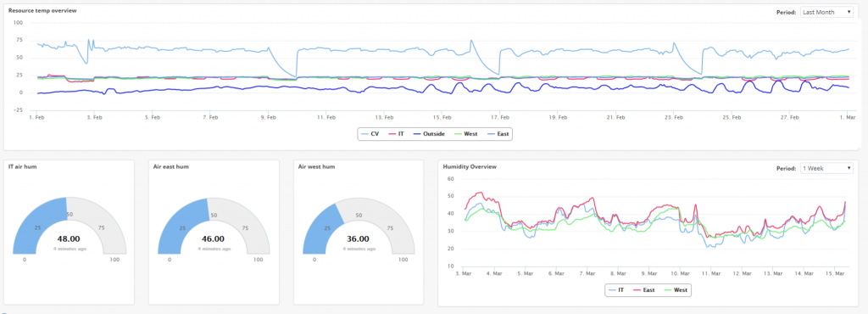
Task: Select the 48.00 humidity value
Action: [x=70, y=239]
